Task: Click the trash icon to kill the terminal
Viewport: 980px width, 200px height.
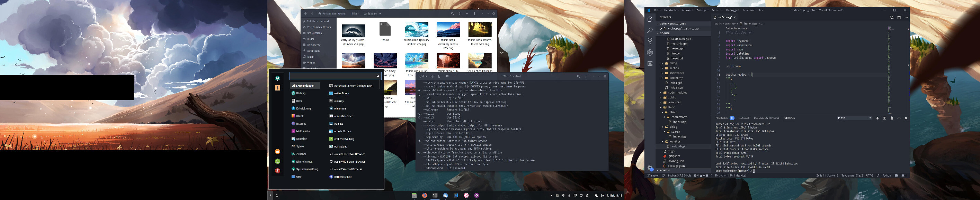Action: pos(891,118)
